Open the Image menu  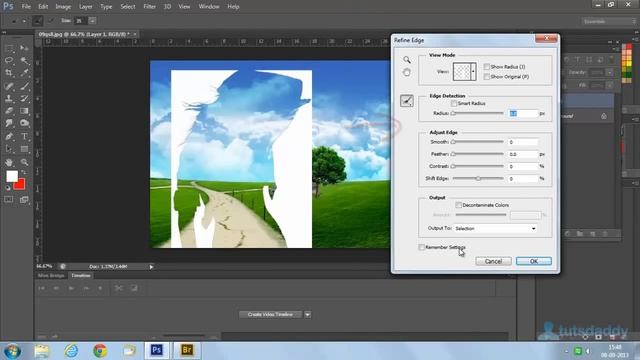click(63, 7)
